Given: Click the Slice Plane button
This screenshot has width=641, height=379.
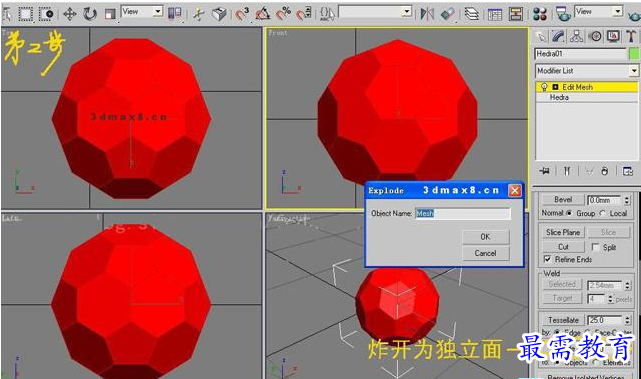Looking at the screenshot, I should click(563, 232).
